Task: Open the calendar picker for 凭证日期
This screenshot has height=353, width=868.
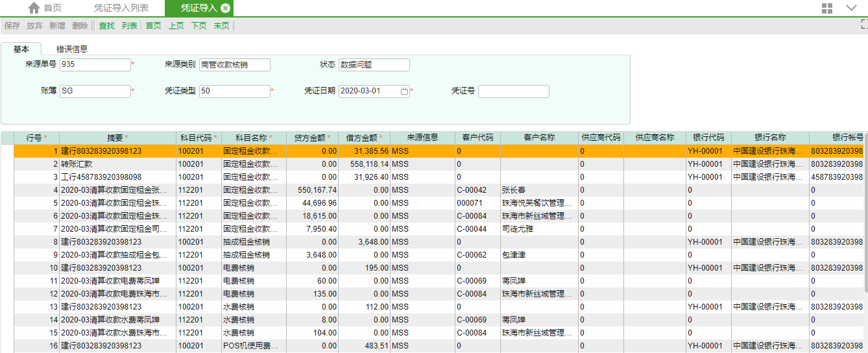Action: [404, 91]
